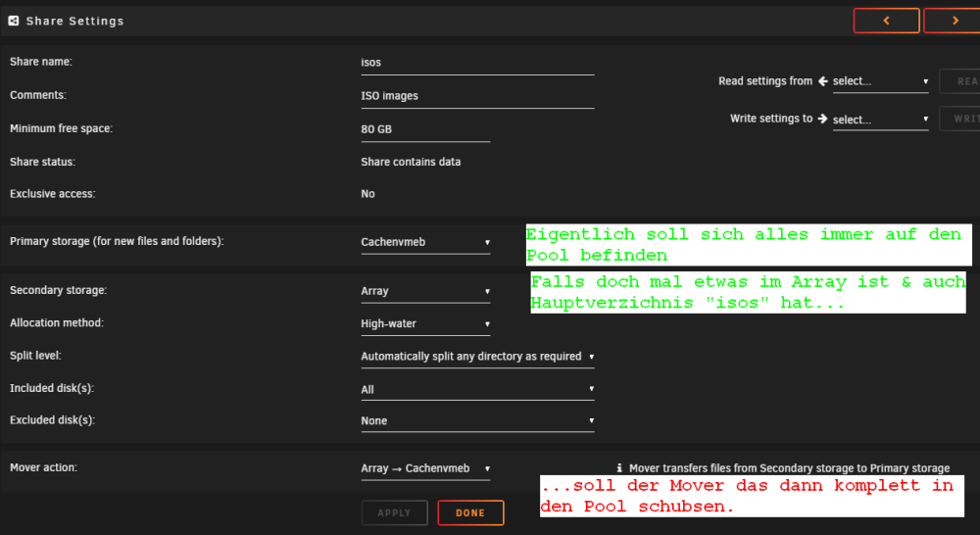
Task: Click the 'Secondary storage:' label
Action: pos(58,290)
